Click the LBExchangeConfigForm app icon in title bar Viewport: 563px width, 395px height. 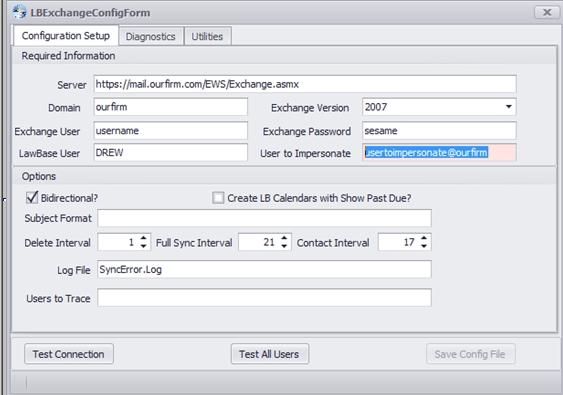click(19, 12)
